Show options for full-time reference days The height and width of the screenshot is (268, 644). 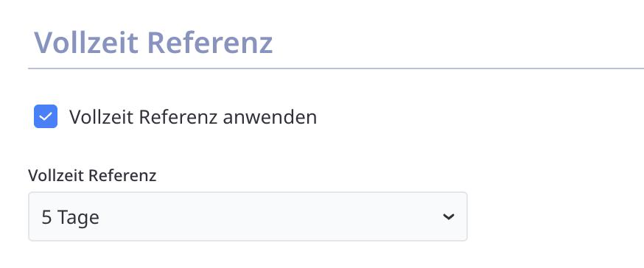coord(248,216)
